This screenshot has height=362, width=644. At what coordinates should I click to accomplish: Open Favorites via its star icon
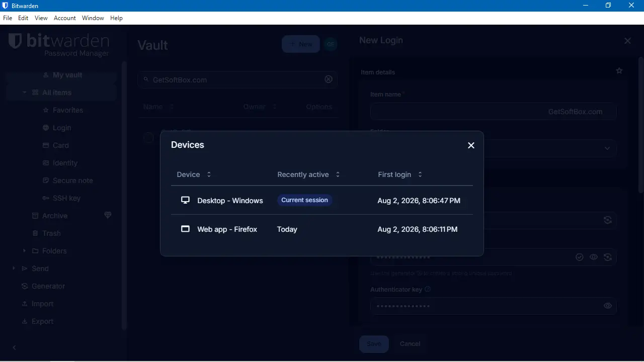click(x=46, y=110)
